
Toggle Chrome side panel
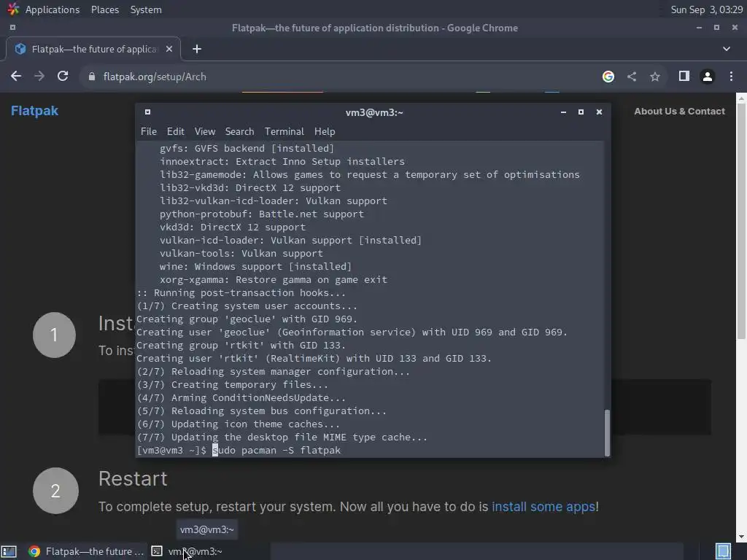click(684, 76)
